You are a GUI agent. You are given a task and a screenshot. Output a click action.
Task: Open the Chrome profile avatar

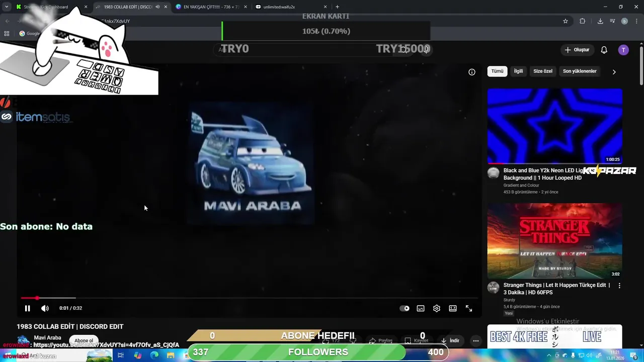[x=624, y=21]
